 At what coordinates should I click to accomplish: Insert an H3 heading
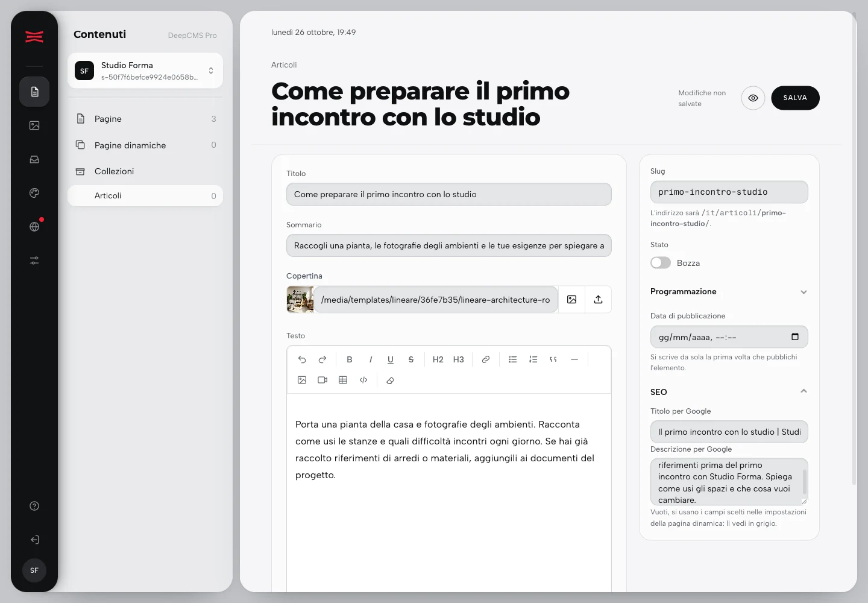459,359
